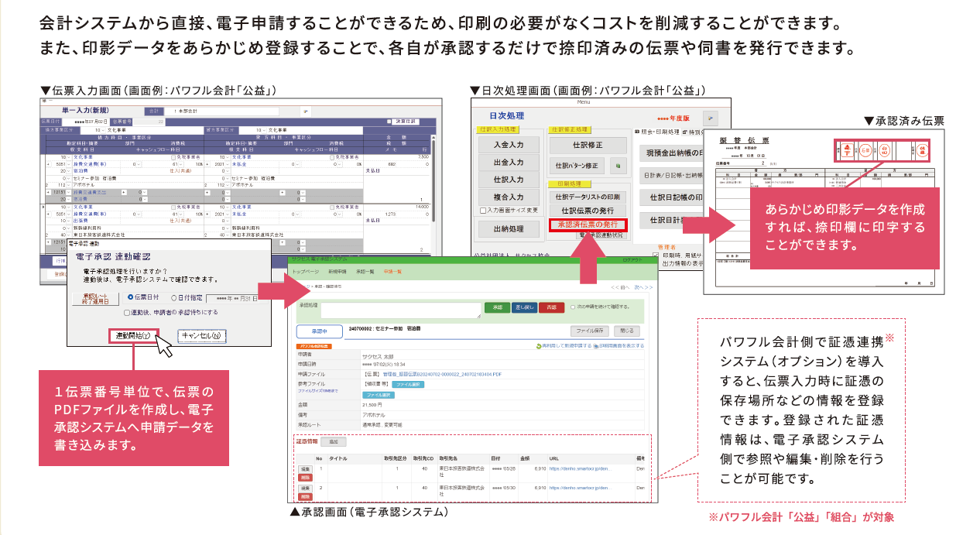980x535 pixels.
Task: Click the 連動開始(Y) button in the dialog
Action: click(x=133, y=336)
